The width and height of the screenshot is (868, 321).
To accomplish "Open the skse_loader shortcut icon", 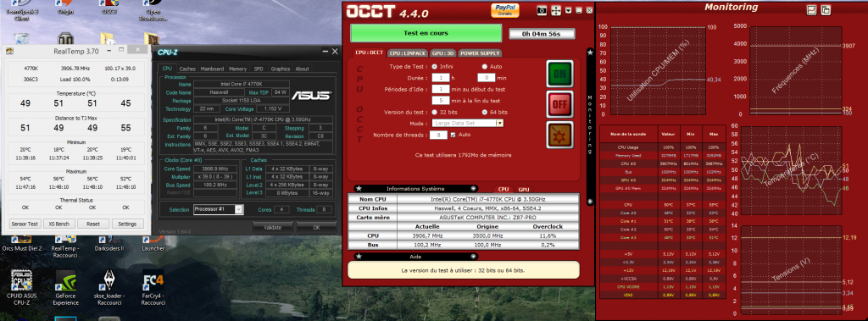I will (109, 288).
